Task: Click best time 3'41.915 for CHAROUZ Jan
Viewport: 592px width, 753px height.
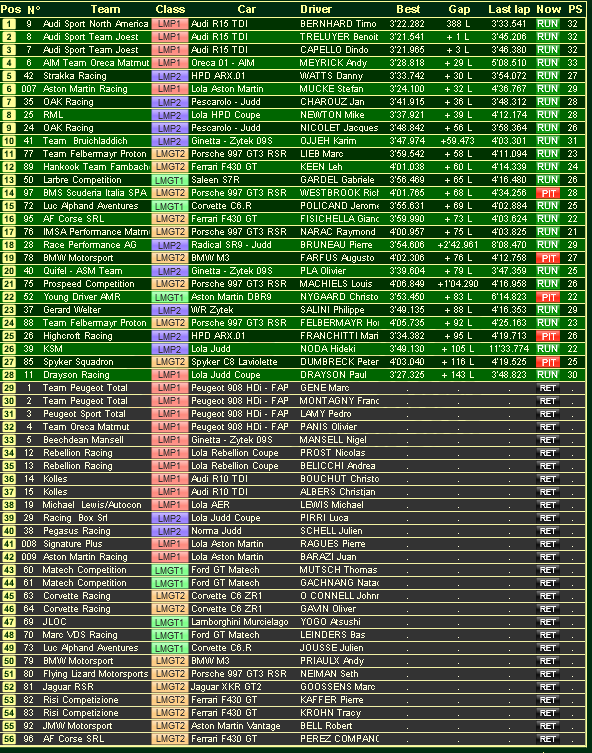Action: (x=407, y=101)
